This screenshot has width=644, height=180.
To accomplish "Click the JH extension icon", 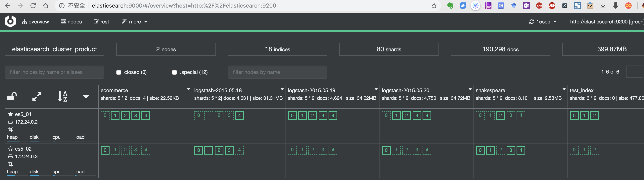I will click(501, 6).
